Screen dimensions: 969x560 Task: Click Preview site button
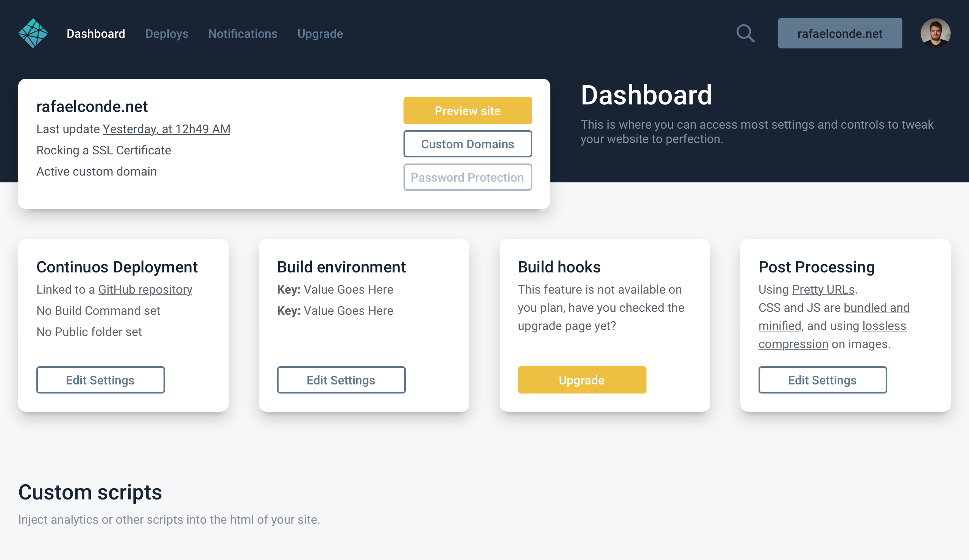(x=467, y=110)
